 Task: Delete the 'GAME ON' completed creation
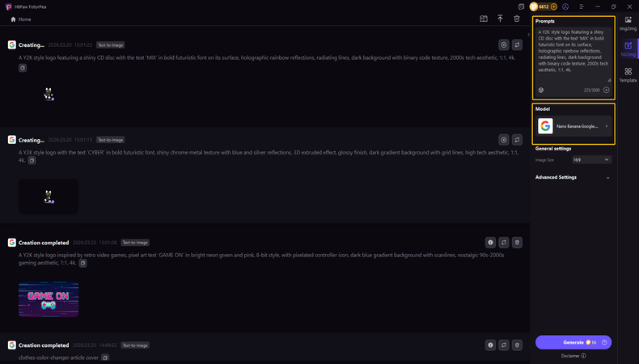point(518,242)
